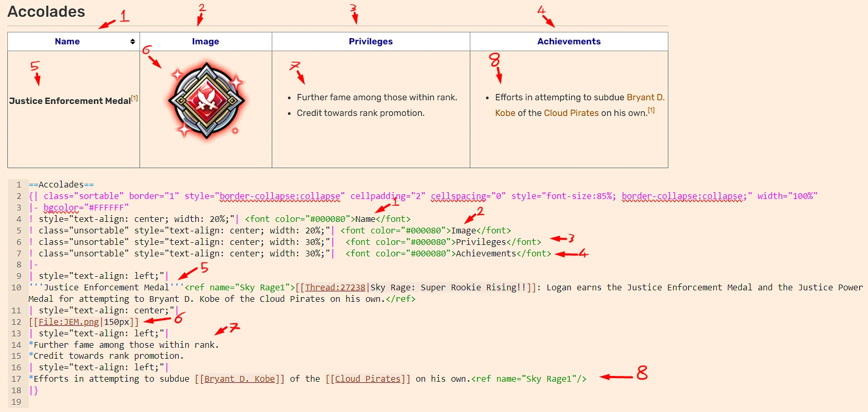
Task: Click Cloud Pirates link in source line 17
Action: pos(368,379)
